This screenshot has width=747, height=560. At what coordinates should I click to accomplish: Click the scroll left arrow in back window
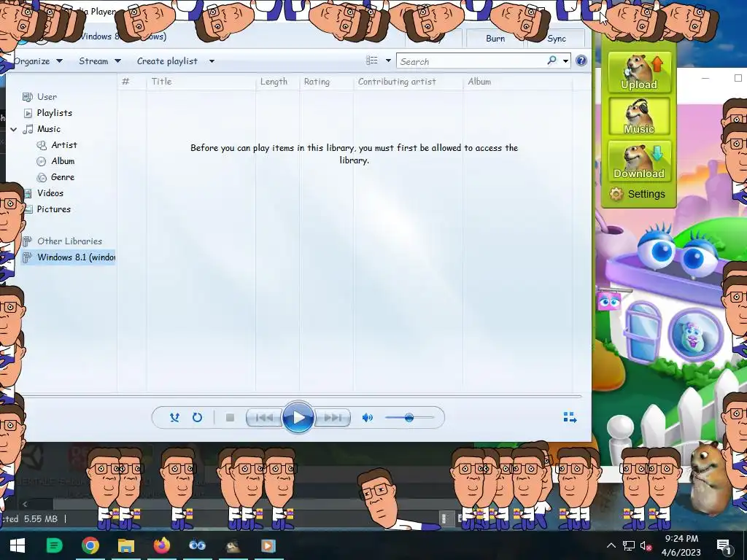point(25,504)
